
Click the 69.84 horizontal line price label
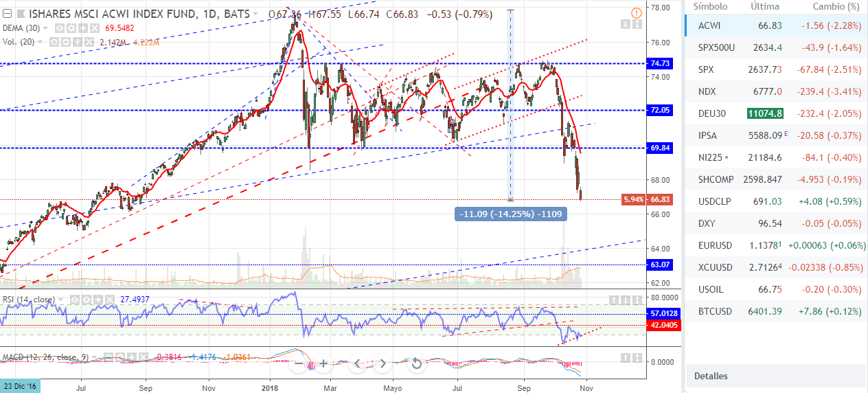[x=661, y=148]
